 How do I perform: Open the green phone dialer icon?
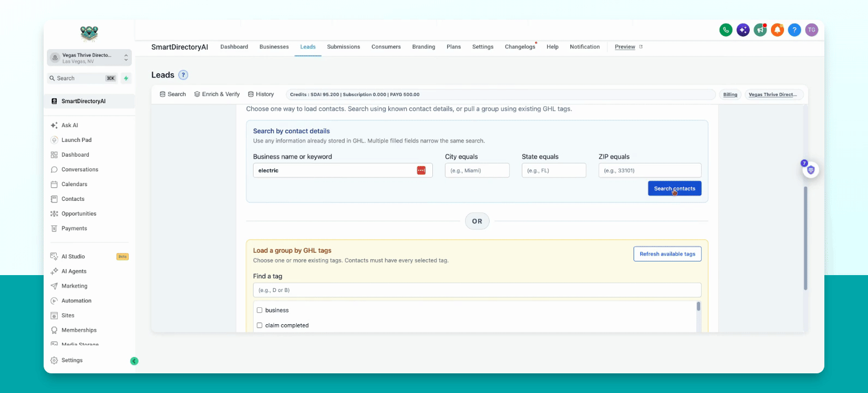coord(726,30)
